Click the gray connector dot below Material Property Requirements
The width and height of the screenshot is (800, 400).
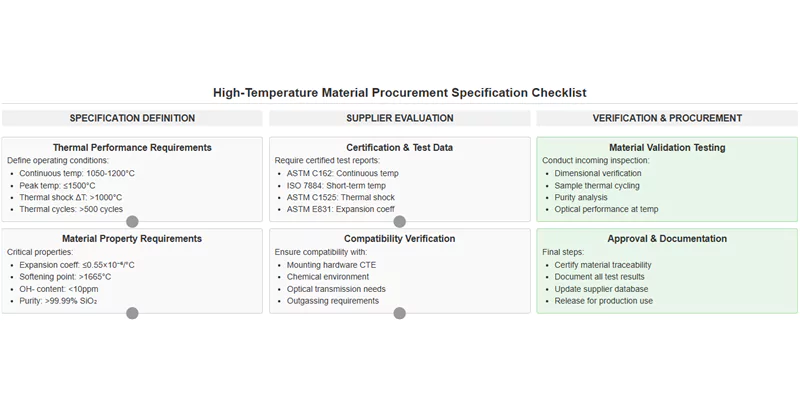click(x=132, y=313)
